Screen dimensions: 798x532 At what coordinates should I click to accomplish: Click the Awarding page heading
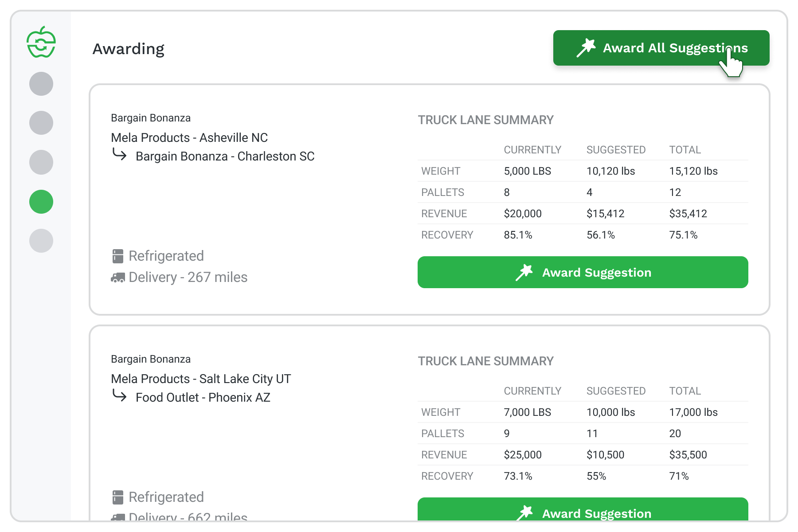[128, 49]
